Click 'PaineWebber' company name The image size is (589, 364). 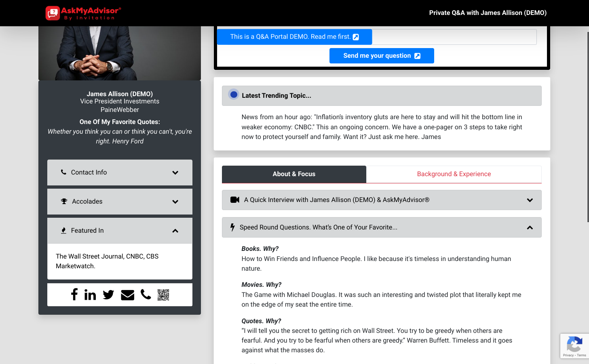[x=120, y=110]
